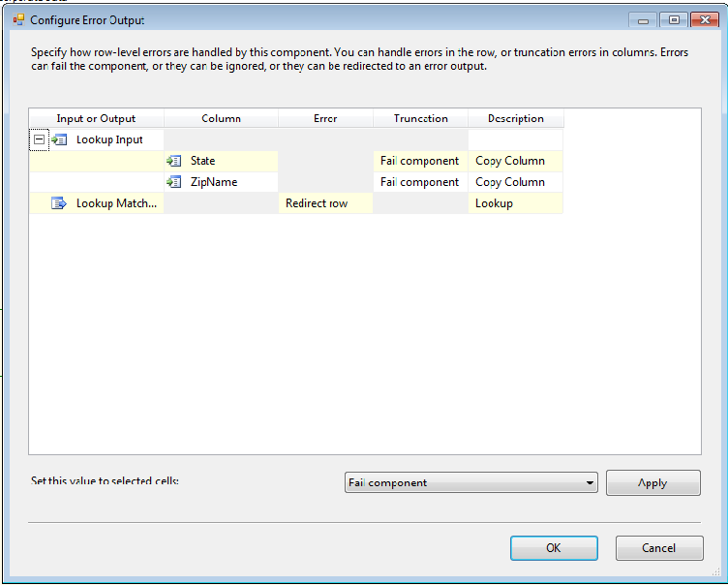Click the Lookup Match Output icon
Viewport: 728px width, 585px height.
59,203
